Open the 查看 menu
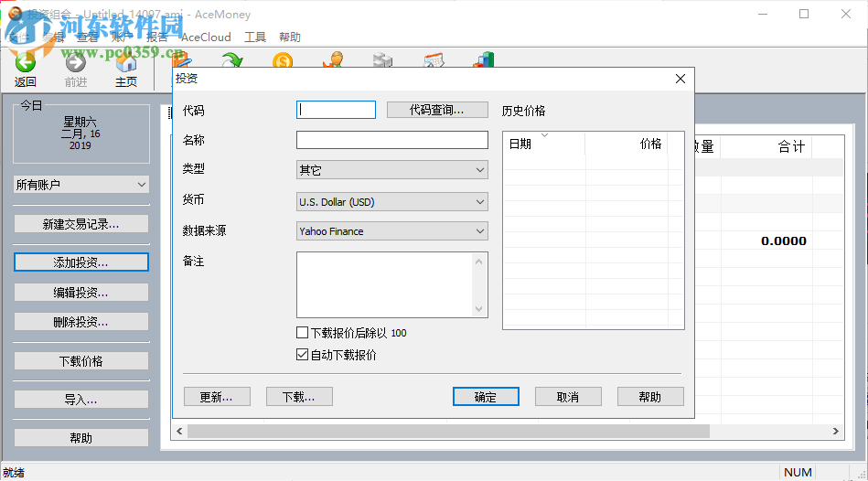Screen dimensions: 868x481 click(88, 37)
